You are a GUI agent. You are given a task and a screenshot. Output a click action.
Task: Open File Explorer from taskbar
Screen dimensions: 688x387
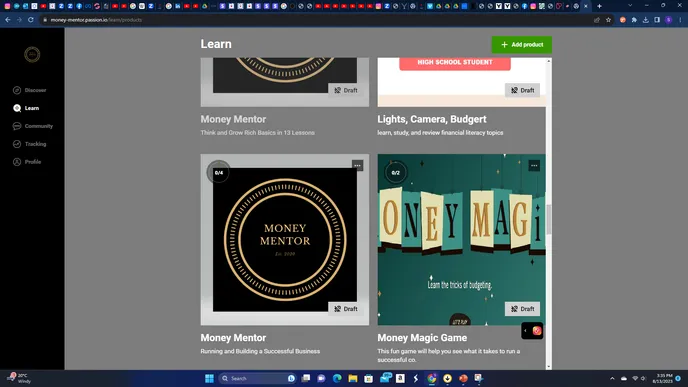tap(353, 378)
